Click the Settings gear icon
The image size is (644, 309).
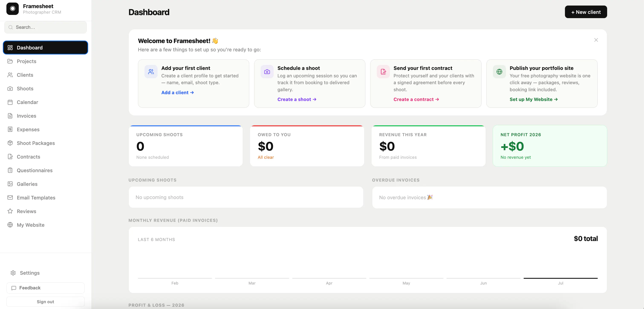click(x=13, y=273)
